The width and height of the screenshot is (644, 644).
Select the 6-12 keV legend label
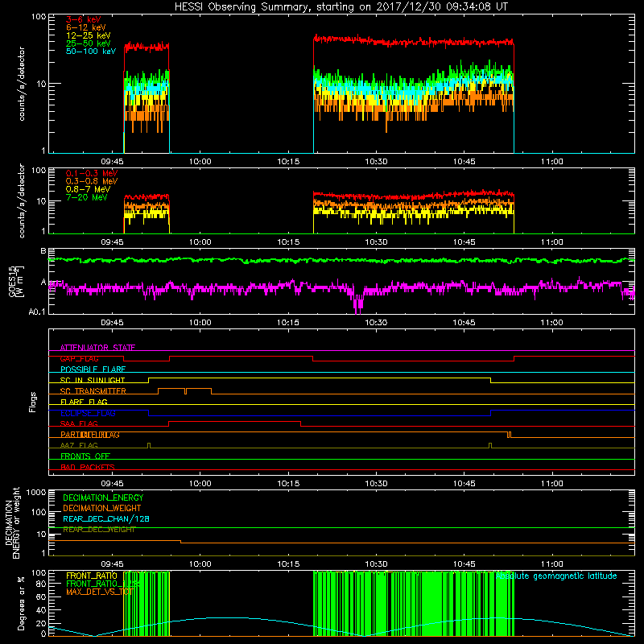point(85,27)
